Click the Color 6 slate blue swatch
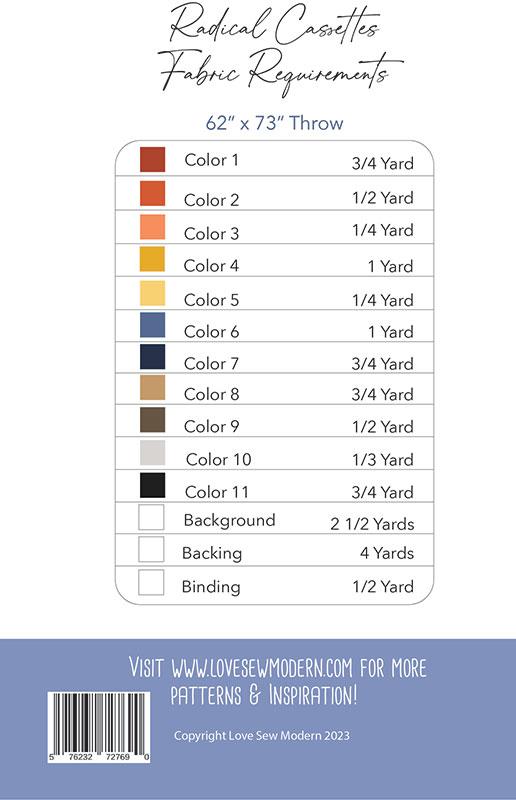 tap(152, 325)
